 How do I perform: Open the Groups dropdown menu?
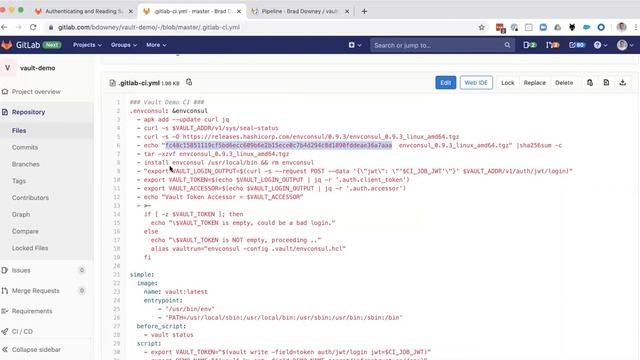click(x=124, y=45)
